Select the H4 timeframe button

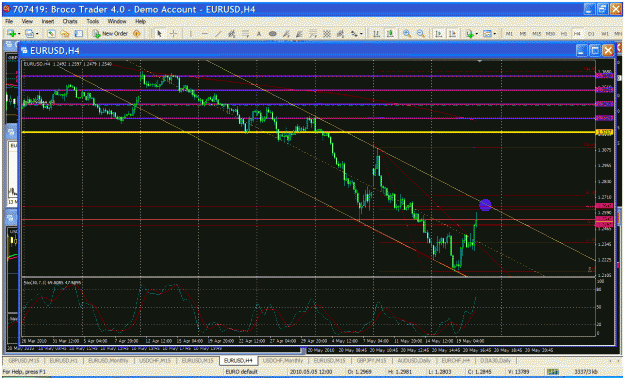tap(577, 34)
